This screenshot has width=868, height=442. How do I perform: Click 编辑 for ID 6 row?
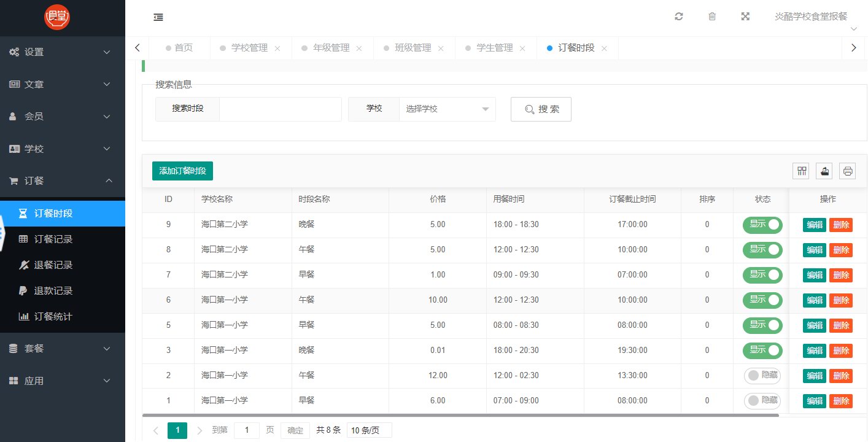[815, 300]
